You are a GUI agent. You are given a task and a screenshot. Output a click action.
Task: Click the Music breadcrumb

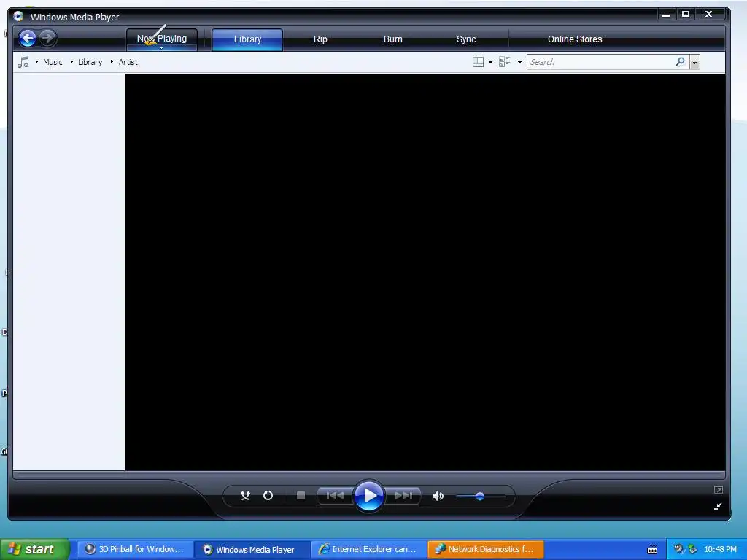point(53,62)
